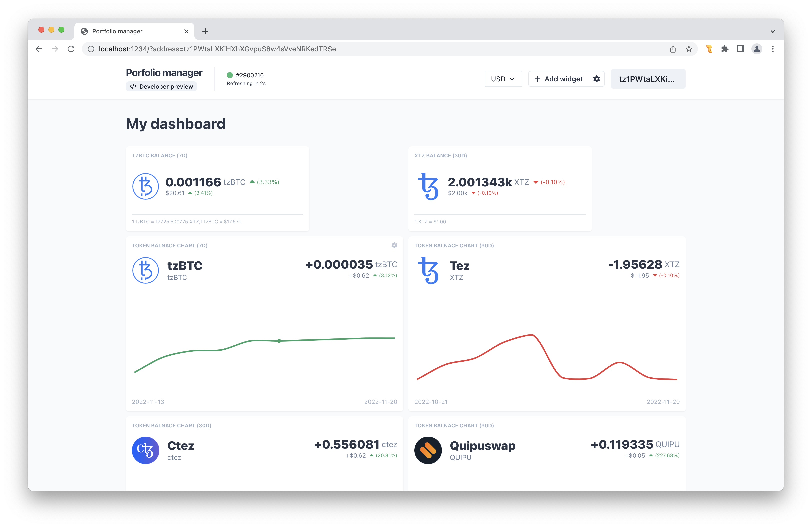Click the data point on tzBTC chart line
The width and height of the screenshot is (812, 528).
tap(279, 341)
